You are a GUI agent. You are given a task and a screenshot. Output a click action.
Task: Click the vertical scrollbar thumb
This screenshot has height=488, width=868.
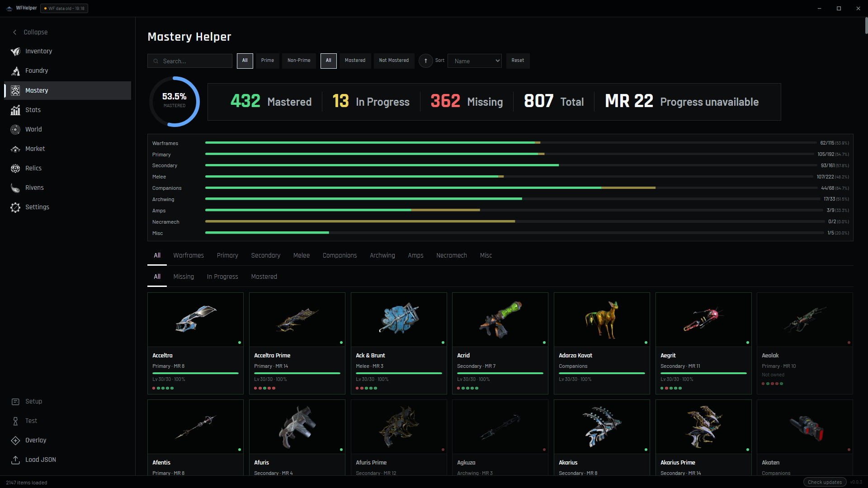pyautogui.click(x=866, y=25)
